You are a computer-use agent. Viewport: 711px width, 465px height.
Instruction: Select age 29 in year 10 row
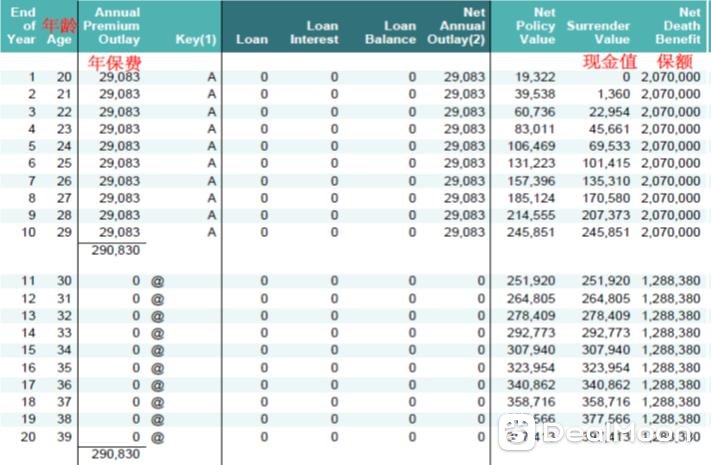click(x=64, y=232)
